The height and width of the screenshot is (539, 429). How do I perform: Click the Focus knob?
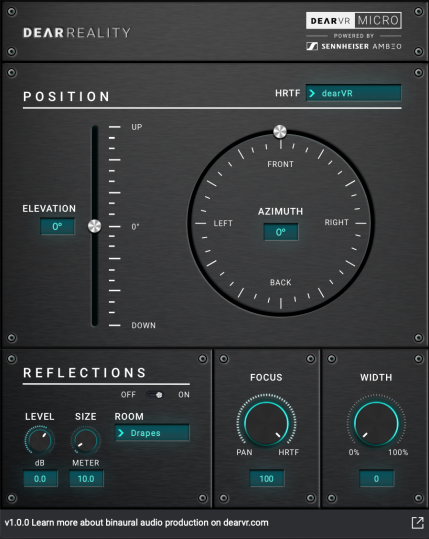(266, 424)
